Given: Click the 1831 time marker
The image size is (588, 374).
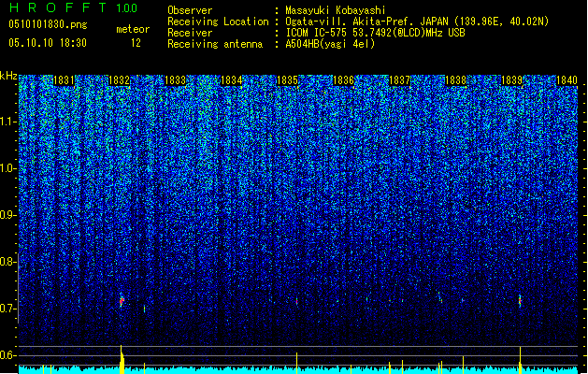Looking at the screenshot, I should (64, 80).
